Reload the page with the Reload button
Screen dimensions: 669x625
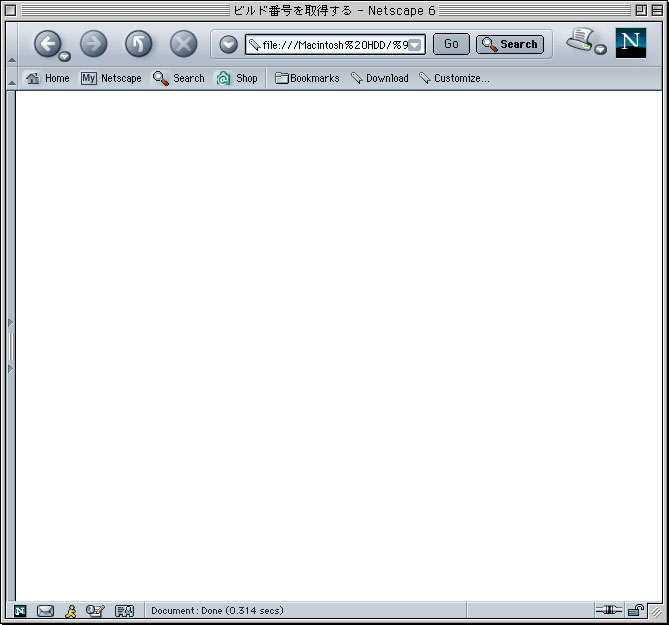point(138,44)
